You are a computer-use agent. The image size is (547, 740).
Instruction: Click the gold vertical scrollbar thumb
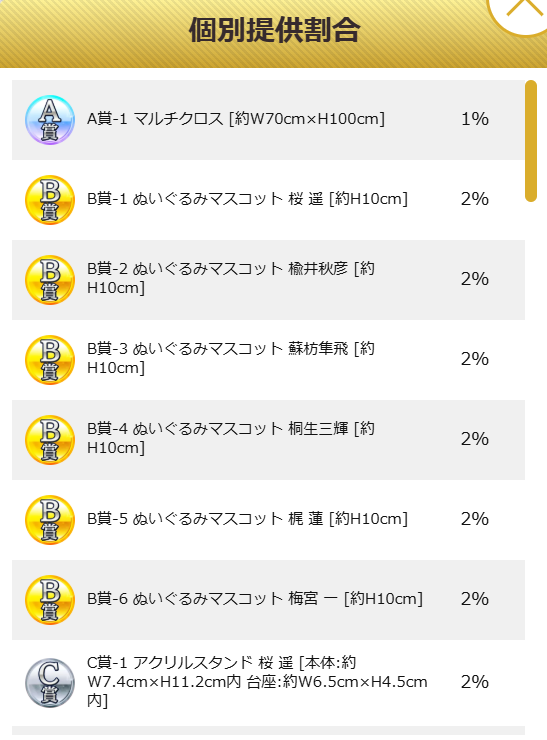[x=531, y=141]
